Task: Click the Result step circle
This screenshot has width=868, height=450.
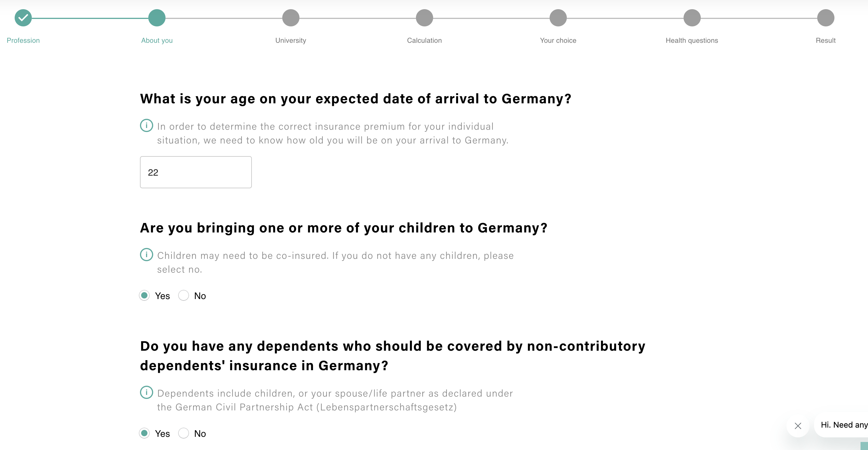Action: pyautogui.click(x=826, y=18)
